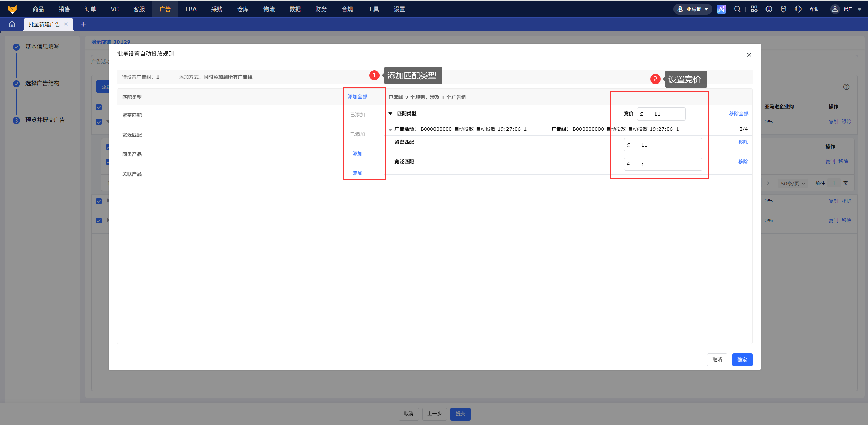868x425 pixels.
Task: Open the 商品 menu
Action: (x=38, y=9)
